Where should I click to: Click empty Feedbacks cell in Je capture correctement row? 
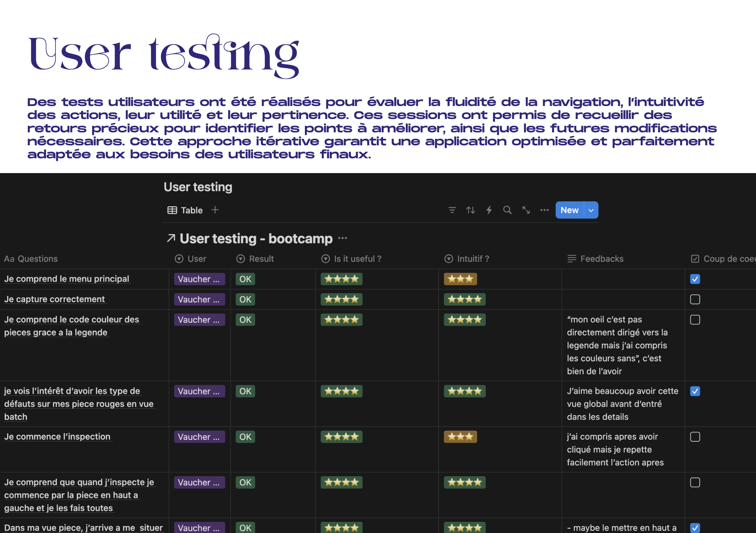coord(623,299)
